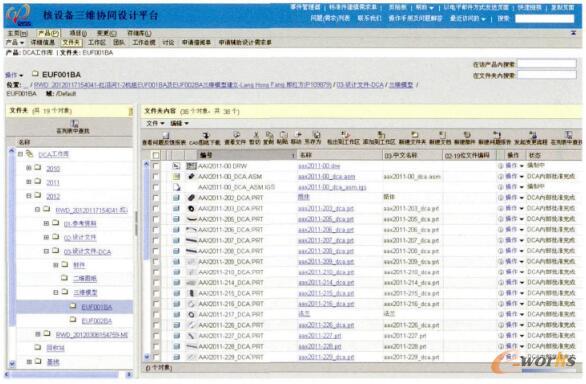Open the aax2011-203_dca.prt name link

326,208
